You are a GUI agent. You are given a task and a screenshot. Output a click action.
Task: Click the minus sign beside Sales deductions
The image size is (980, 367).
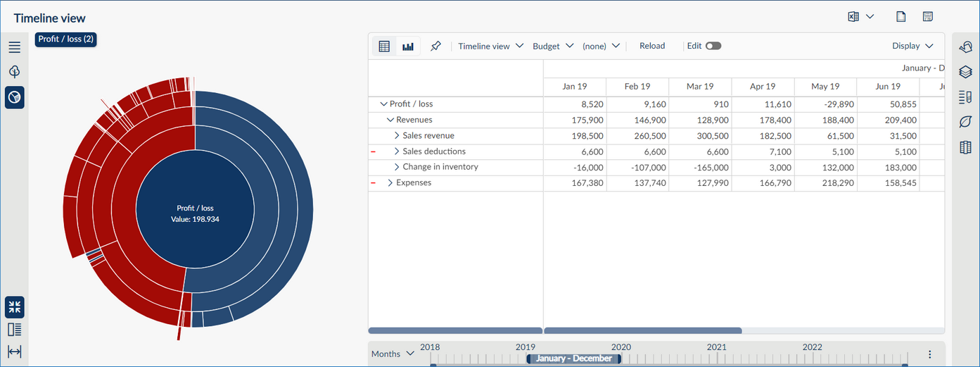point(373,151)
